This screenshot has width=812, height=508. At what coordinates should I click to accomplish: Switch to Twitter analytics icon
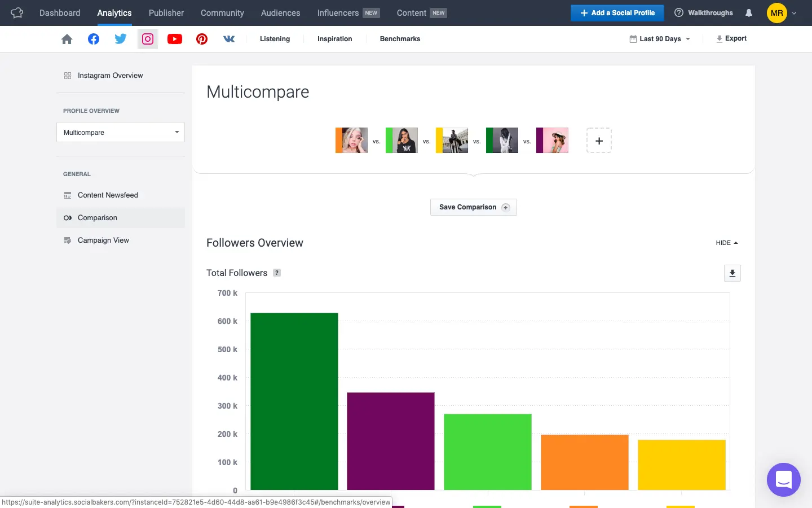[x=121, y=39]
